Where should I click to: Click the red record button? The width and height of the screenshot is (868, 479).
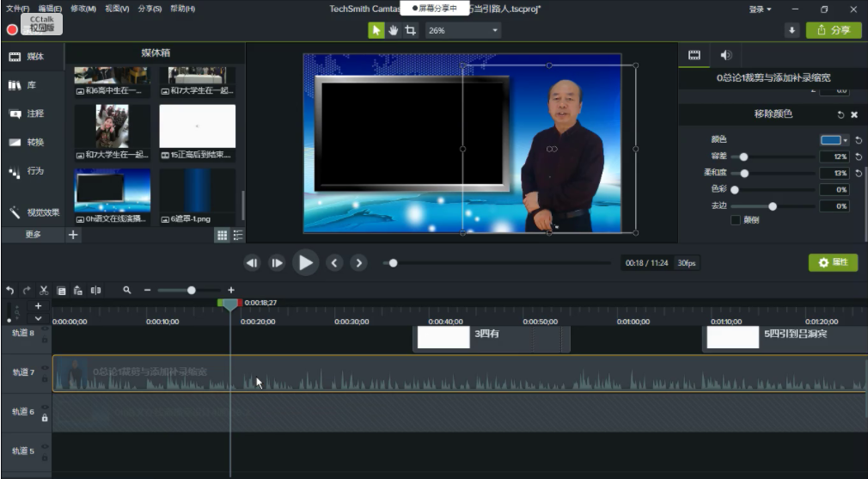pos(12,29)
